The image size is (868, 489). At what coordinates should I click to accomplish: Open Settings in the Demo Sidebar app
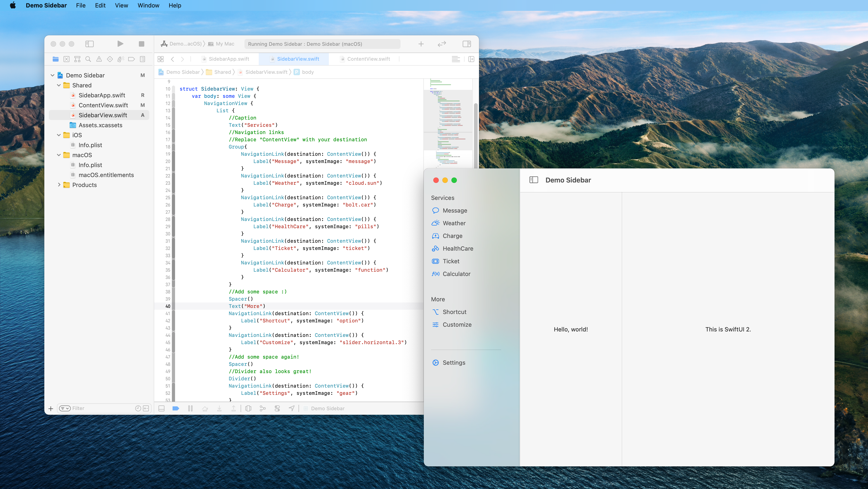pyautogui.click(x=453, y=362)
